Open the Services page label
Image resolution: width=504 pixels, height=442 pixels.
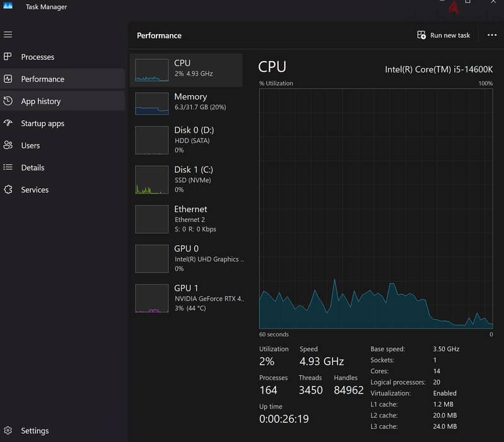coord(35,190)
